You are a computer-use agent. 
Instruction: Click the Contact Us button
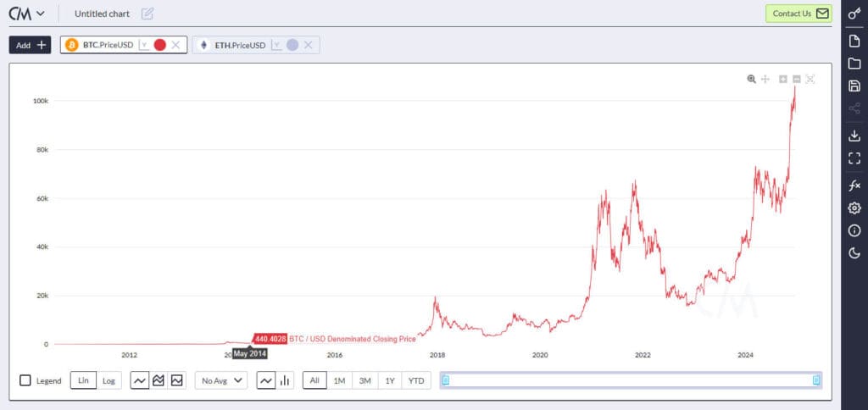click(x=798, y=14)
